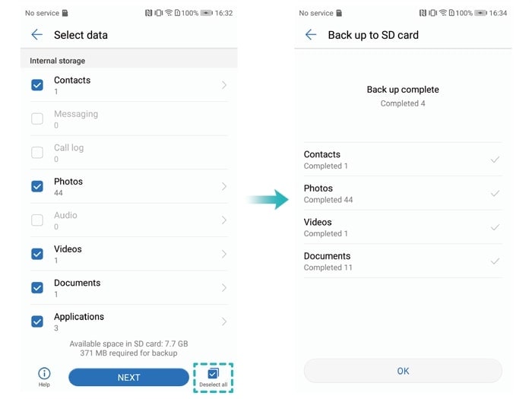The width and height of the screenshot is (532, 399).
Task: Open the Help info icon
Action: pyautogui.click(x=44, y=374)
